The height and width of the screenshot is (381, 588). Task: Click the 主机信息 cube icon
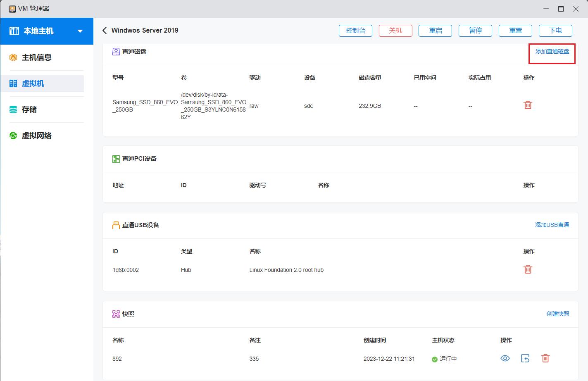(13, 57)
